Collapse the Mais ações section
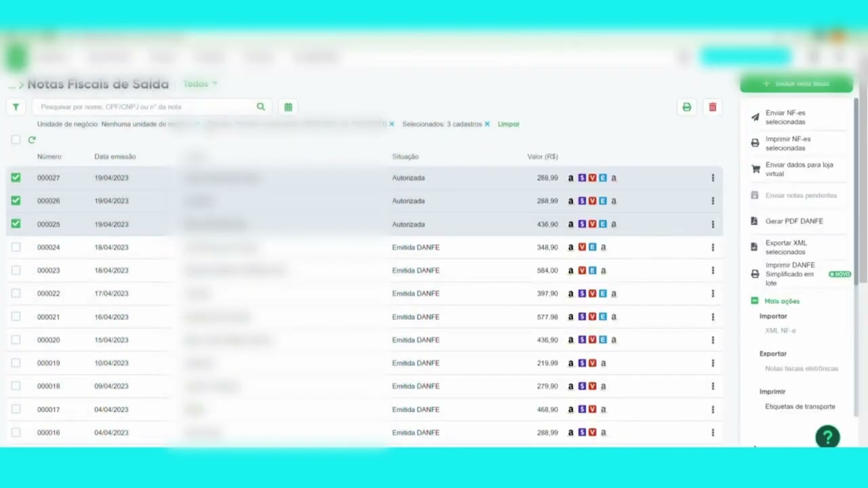This screenshot has height=488, width=868. [755, 301]
